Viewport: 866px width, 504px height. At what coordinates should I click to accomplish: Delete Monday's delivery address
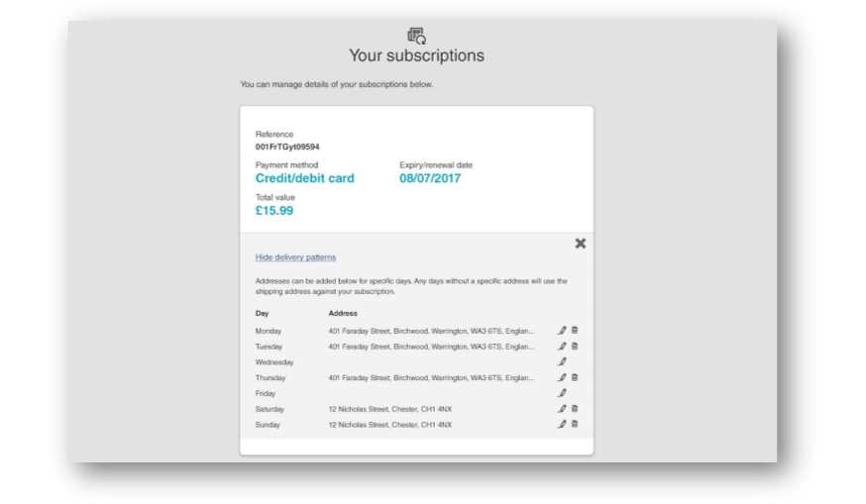pos(575,331)
